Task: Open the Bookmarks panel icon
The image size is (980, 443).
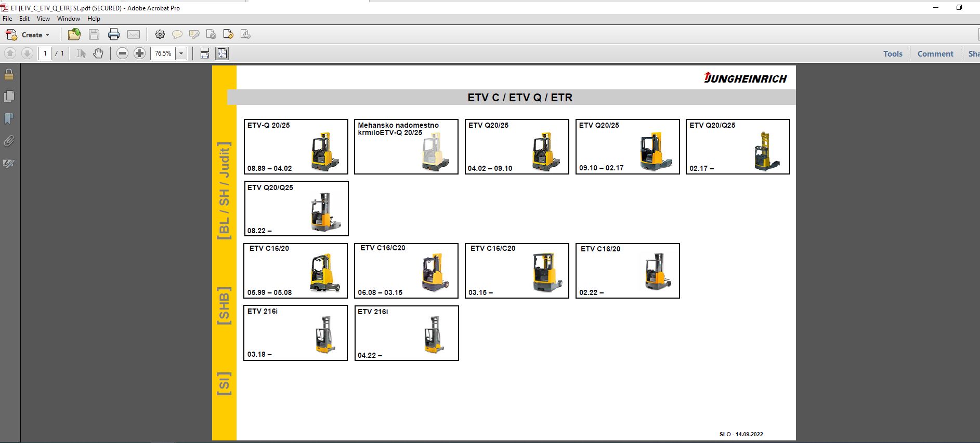Action: pyautogui.click(x=9, y=119)
